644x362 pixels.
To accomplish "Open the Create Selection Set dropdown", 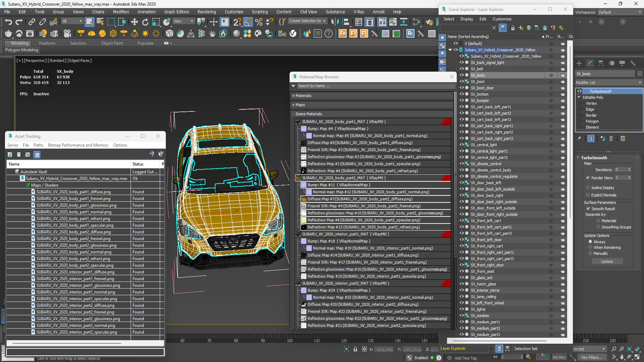I will [x=307, y=21].
